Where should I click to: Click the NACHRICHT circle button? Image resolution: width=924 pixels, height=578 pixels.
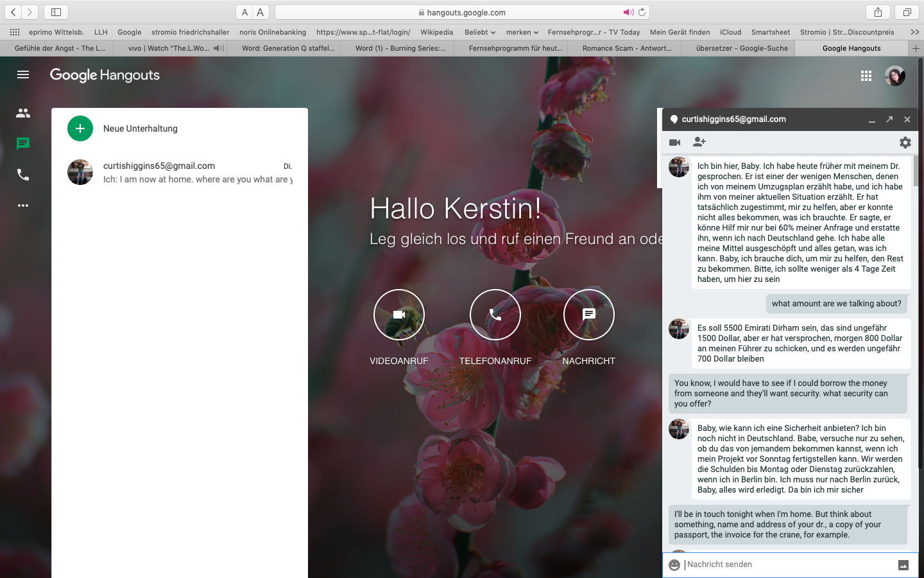[x=589, y=315]
